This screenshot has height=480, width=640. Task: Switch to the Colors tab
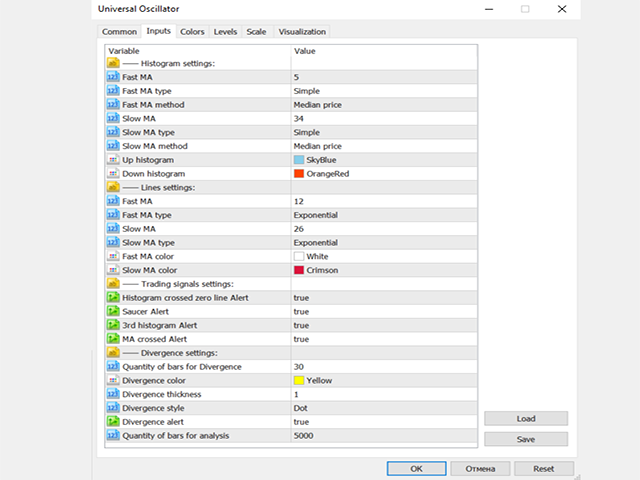192,32
